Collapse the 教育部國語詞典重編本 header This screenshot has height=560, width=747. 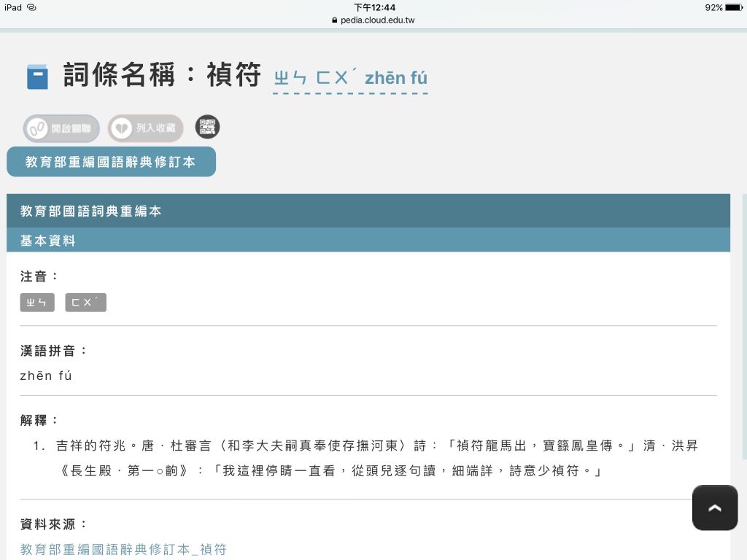pyautogui.click(x=368, y=211)
